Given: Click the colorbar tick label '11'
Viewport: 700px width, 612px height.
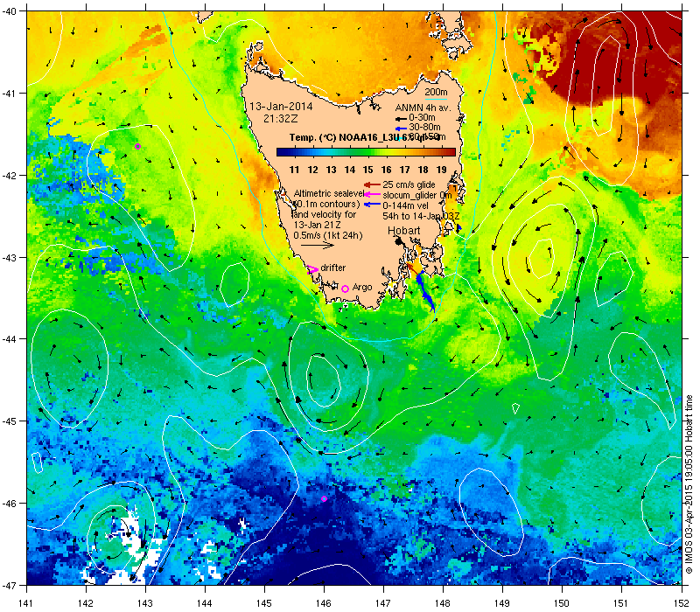Looking at the screenshot, I should point(294,170).
